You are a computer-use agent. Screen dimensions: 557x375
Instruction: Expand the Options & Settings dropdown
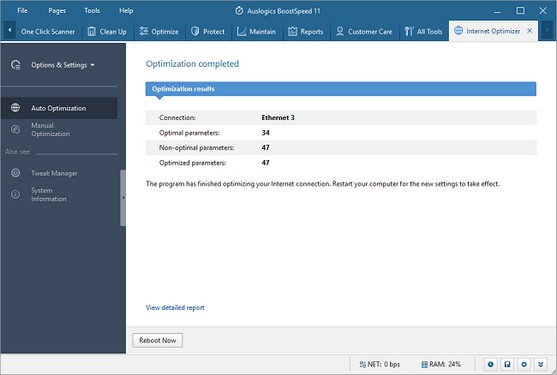coord(63,65)
